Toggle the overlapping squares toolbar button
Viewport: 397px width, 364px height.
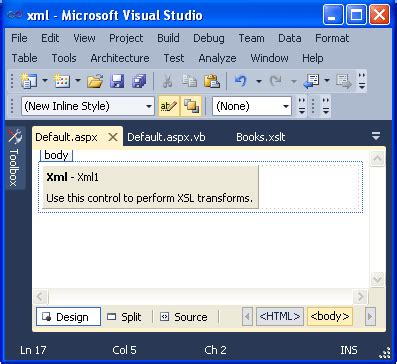click(191, 106)
